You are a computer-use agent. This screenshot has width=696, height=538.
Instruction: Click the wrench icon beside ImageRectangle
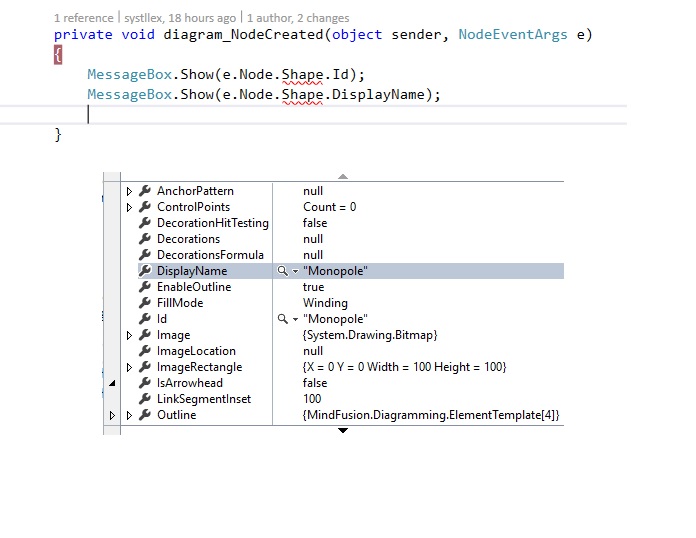tap(145, 367)
